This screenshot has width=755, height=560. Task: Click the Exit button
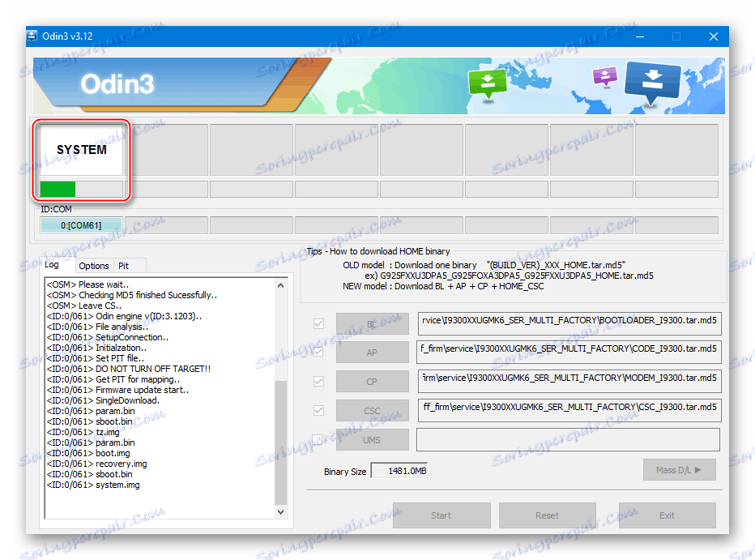(x=667, y=515)
